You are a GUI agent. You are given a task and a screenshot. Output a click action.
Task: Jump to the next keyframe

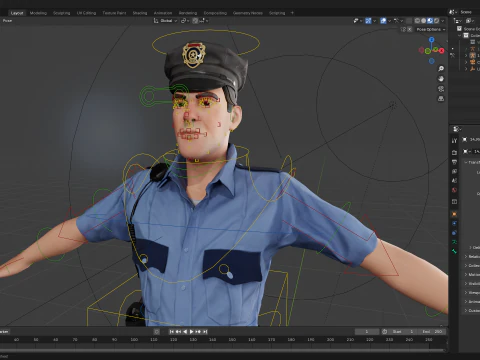(x=198, y=332)
